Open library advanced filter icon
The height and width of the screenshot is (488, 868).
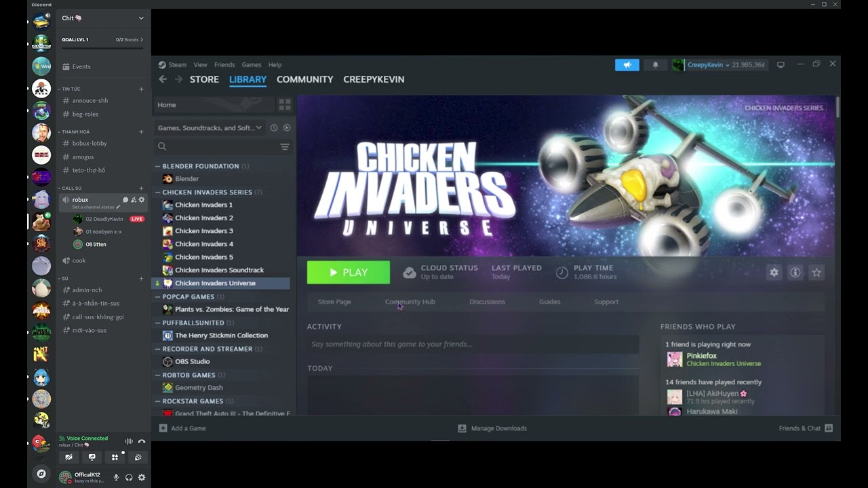tap(285, 146)
